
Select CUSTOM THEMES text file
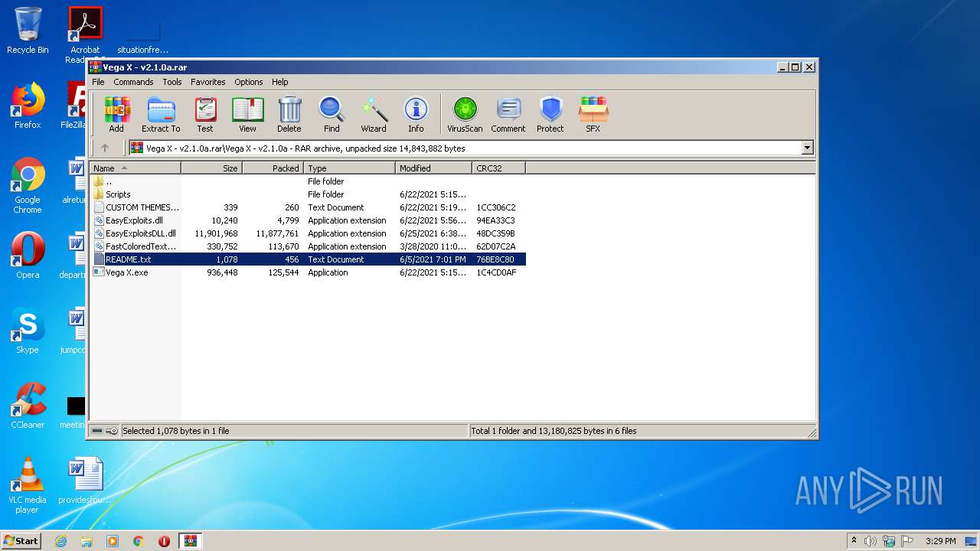click(308, 207)
